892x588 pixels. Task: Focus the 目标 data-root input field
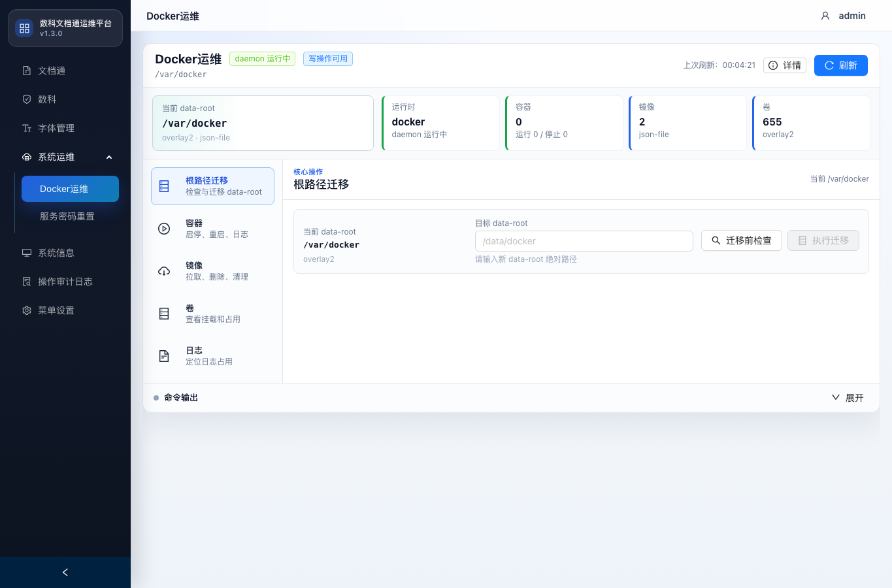(x=584, y=241)
